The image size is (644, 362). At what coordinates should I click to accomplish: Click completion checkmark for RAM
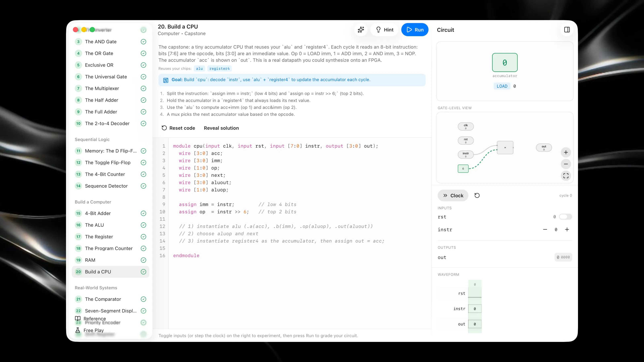click(x=143, y=260)
